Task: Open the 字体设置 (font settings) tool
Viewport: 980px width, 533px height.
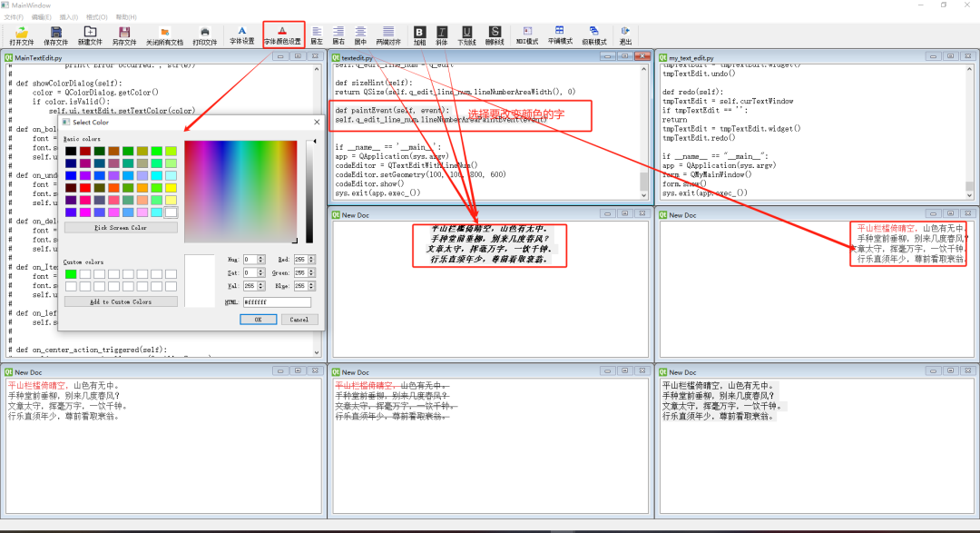Action: [242, 35]
